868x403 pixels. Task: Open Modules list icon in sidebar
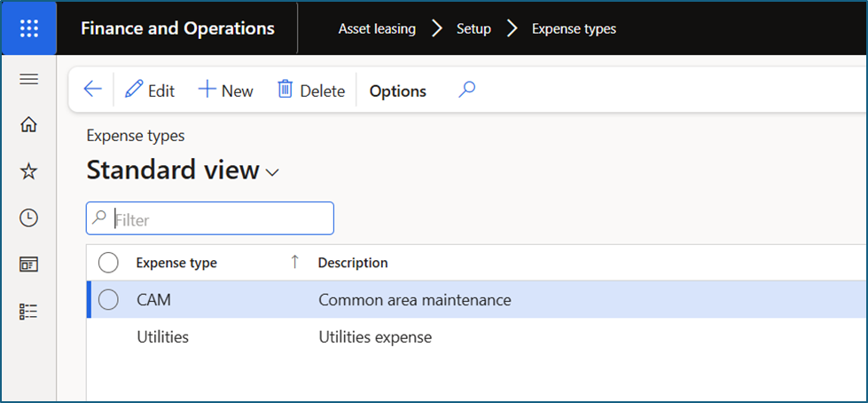coord(28,311)
